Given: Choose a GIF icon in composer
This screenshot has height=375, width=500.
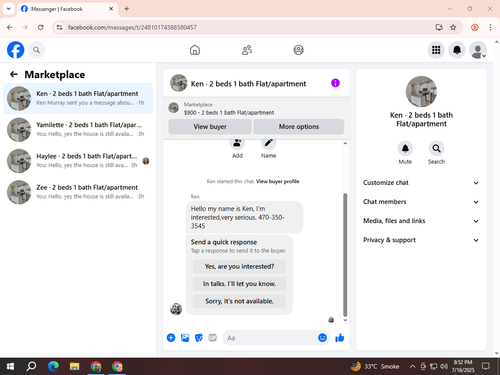Looking at the screenshot, I should pos(212,338).
